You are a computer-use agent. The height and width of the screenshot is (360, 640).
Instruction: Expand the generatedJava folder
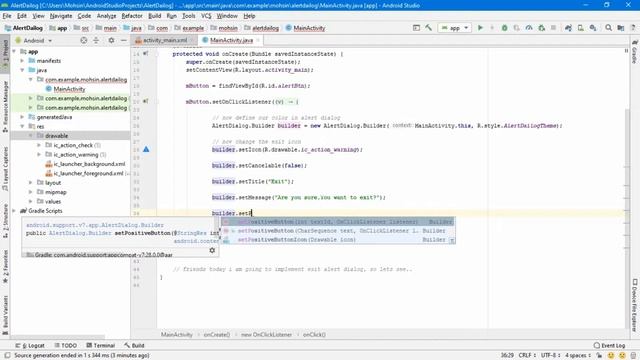point(22,117)
